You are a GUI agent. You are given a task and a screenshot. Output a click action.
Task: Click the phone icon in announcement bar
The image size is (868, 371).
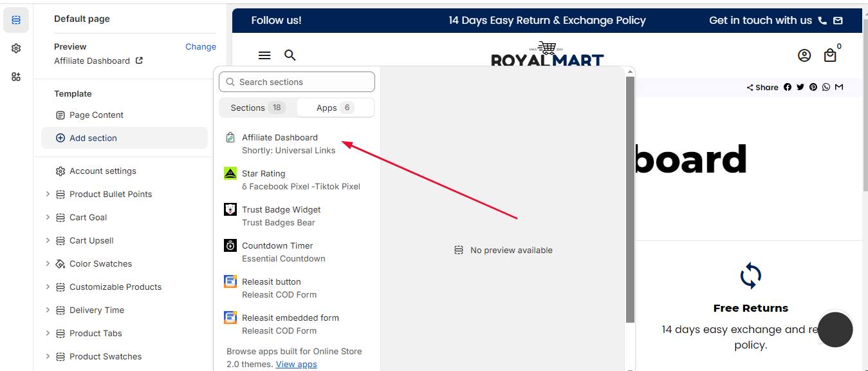pos(822,21)
